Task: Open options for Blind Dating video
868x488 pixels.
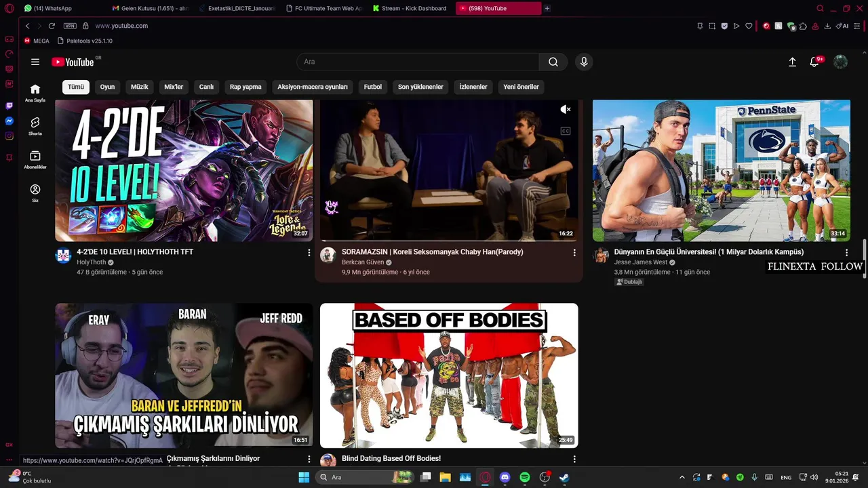Action: coord(574,459)
